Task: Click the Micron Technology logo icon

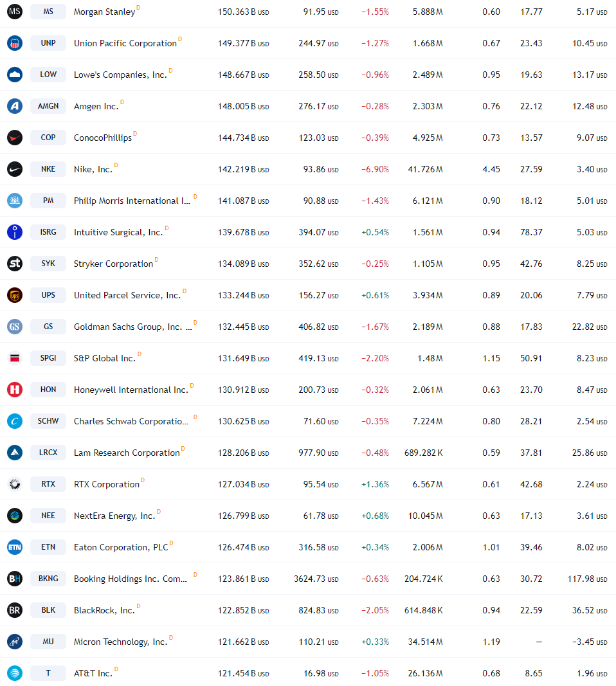Action: (x=15, y=642)
